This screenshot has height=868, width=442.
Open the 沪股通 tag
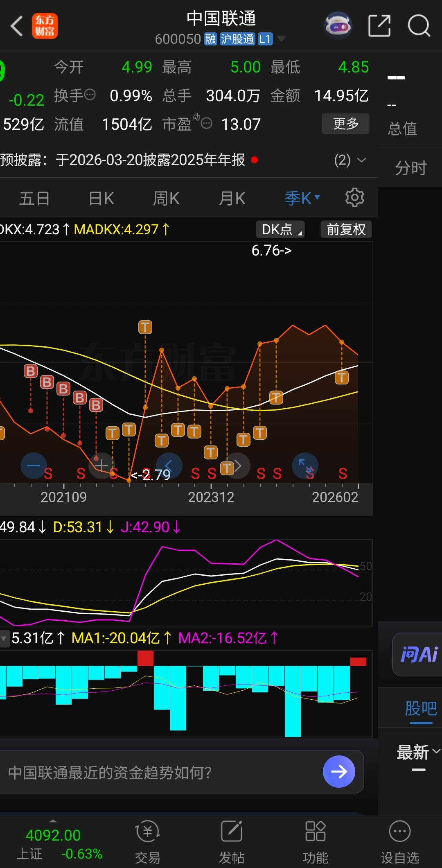(237, 39)
